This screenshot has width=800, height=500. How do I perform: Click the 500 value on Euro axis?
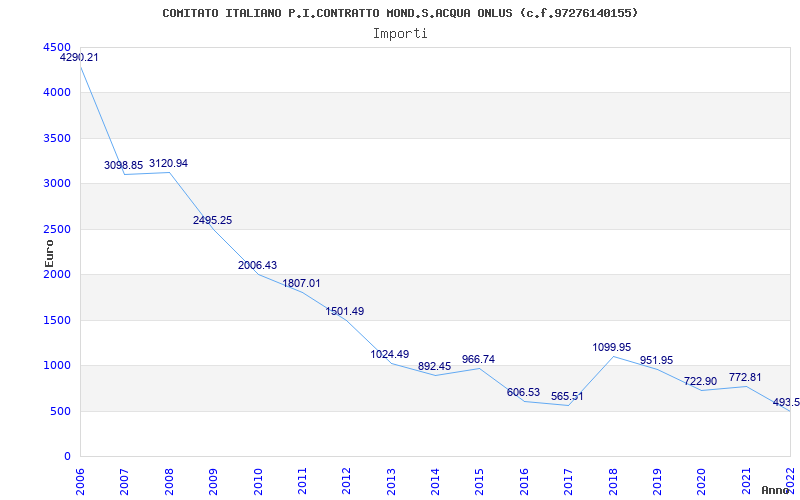click(61, 411)
